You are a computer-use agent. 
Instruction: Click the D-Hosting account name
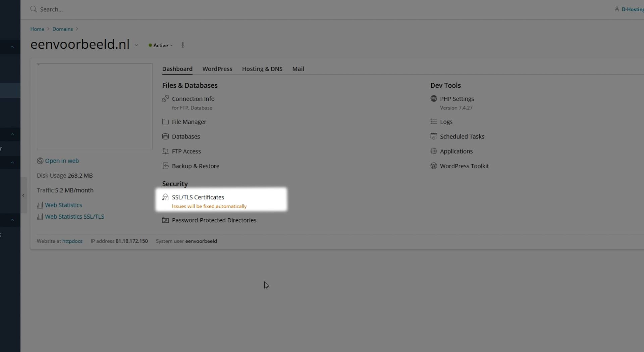633,9
